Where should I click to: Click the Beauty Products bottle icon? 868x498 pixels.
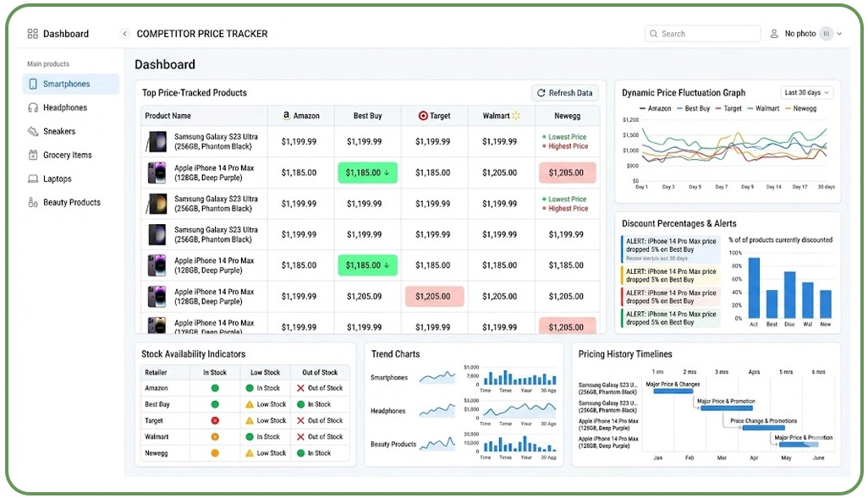coord(33,203)
